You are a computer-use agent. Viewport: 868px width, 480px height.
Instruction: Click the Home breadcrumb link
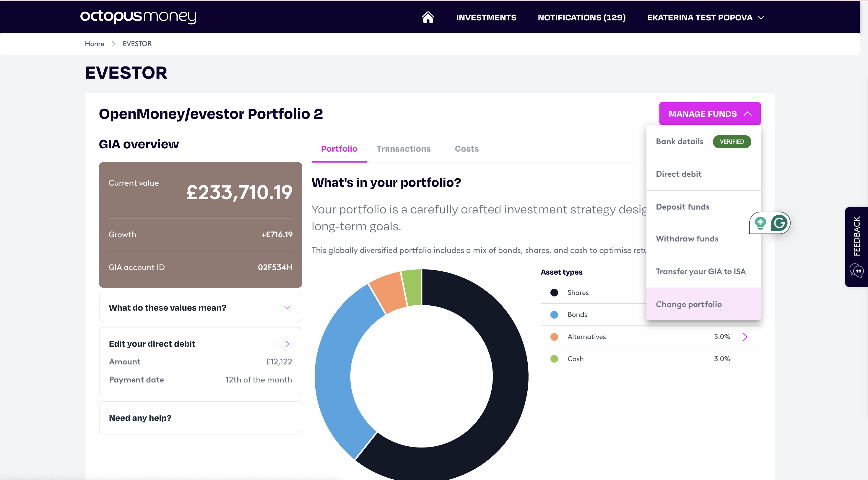tap(94, 44)
